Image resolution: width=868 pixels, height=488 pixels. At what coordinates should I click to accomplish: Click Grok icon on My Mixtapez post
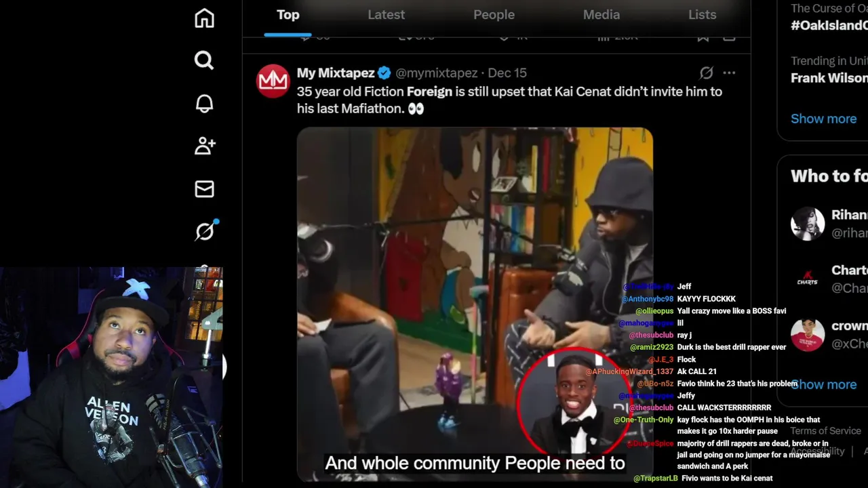click(x=706, y=73)
